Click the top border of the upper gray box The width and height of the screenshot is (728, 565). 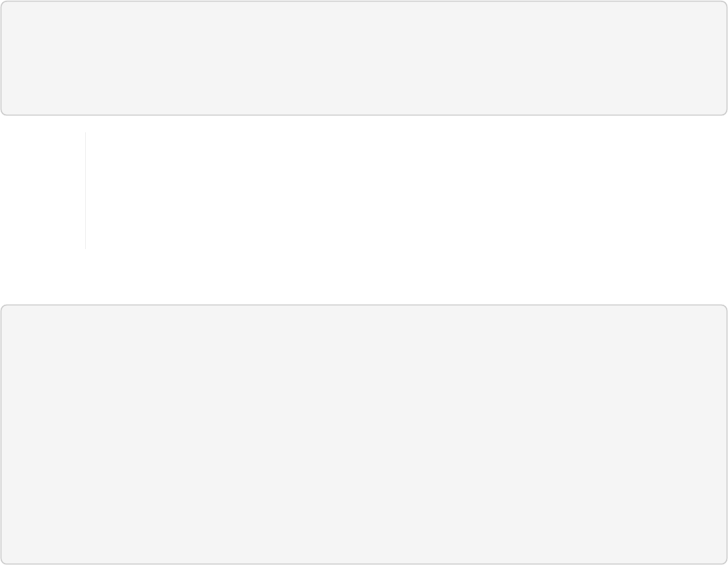[x=364, y=1]
